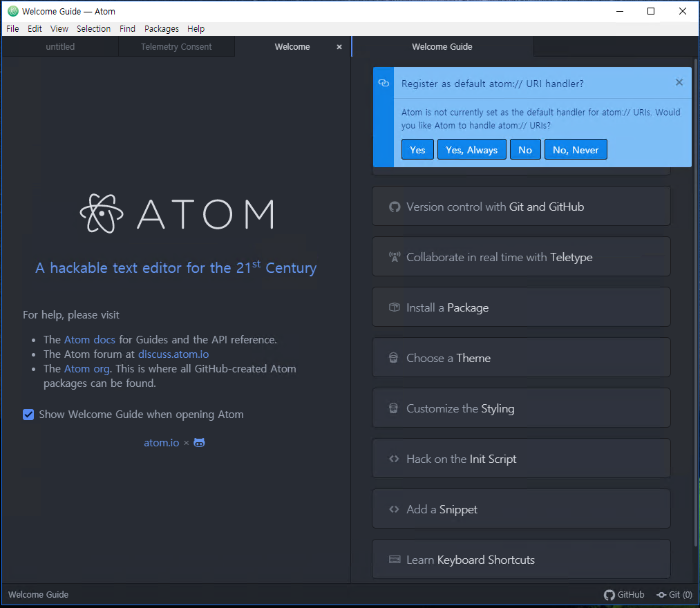Click the keyboard icon beside Learn Keyboard Shortcuts

point(395,560)
